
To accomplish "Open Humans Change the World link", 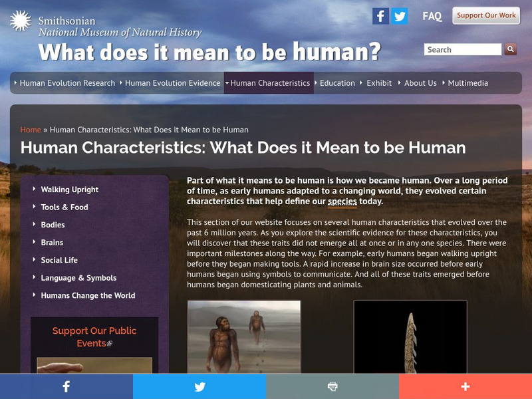I will 88,295.
